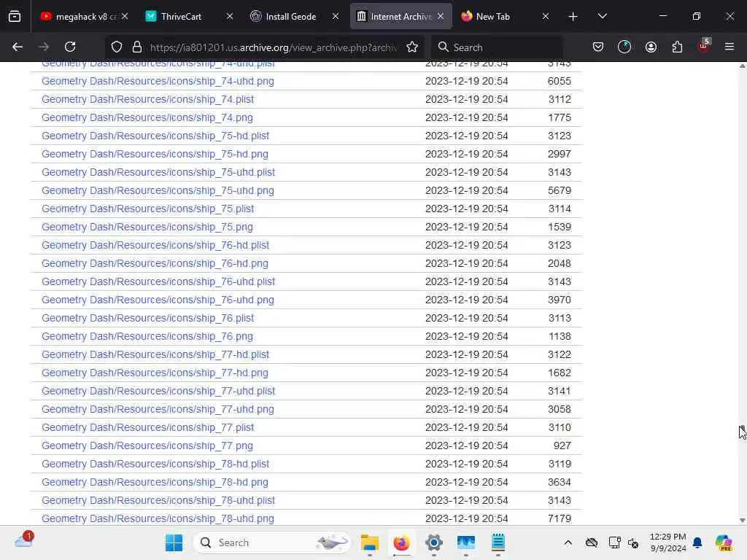Switch to the Install Geode tab
Screen dimensions: 747x560
click(290, 17)
